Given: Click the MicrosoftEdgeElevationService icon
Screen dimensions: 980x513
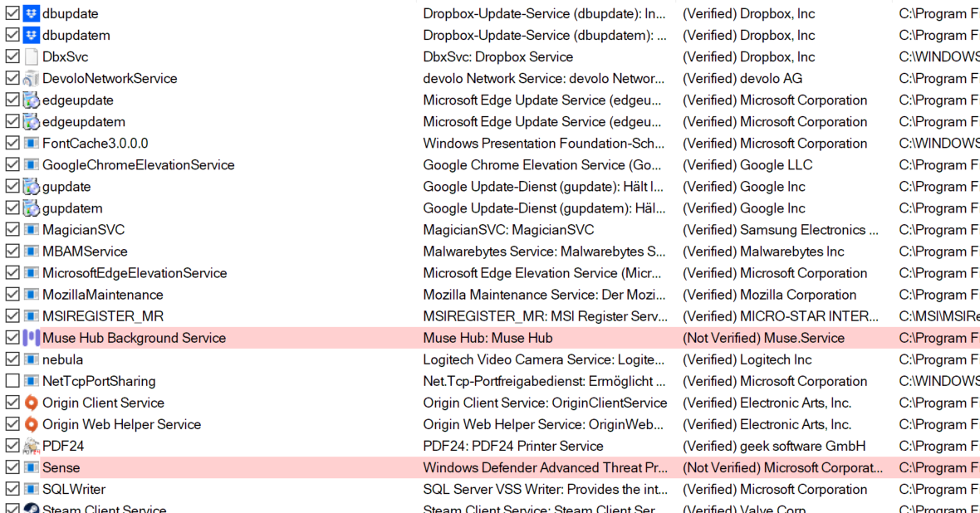Looking at the screenshot, I should click(32, 273).
